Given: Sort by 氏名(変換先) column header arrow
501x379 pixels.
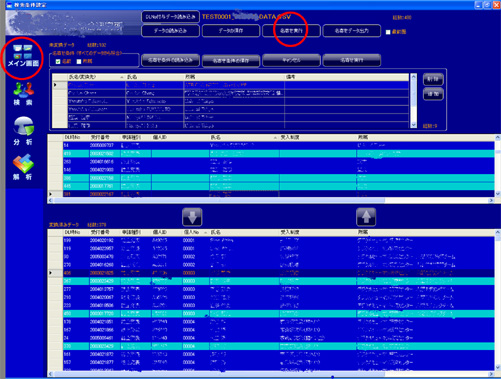Looking at the screenshot, I should tap(122, 77).
